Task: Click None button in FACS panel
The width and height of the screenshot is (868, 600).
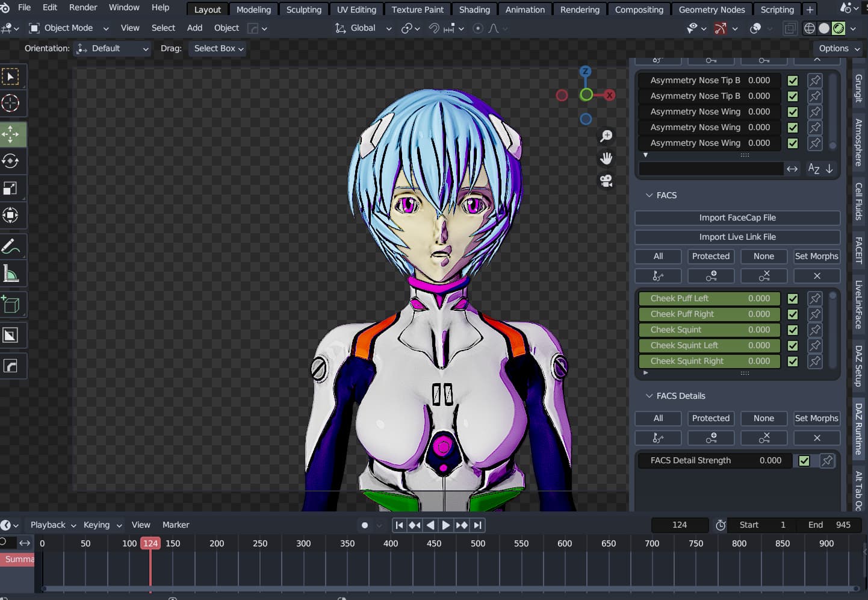Action: pos(764,257)
